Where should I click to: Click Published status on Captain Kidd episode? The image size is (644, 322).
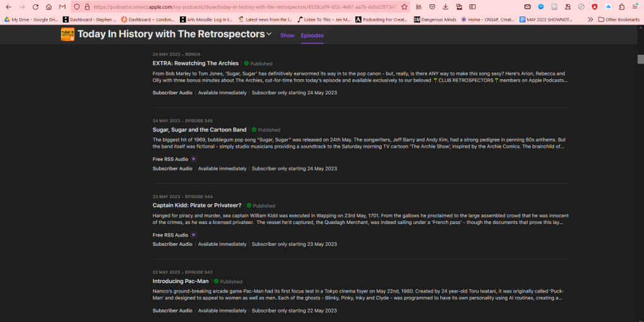coord(261,206)
